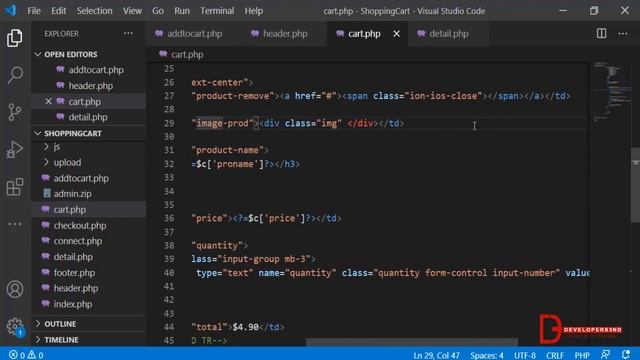Open detail.php in SHOPPINGCART tree
The height and width of the screenshot is (360, 640).
73,257
